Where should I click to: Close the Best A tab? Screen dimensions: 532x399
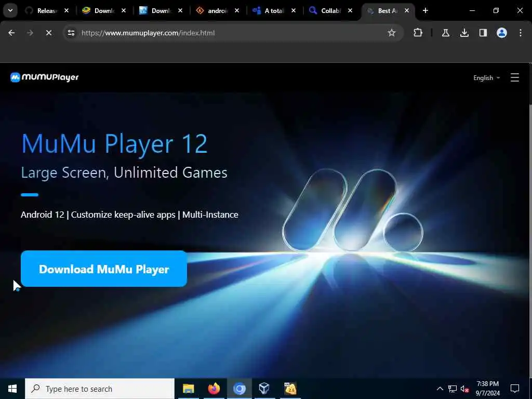click(407, 10)
